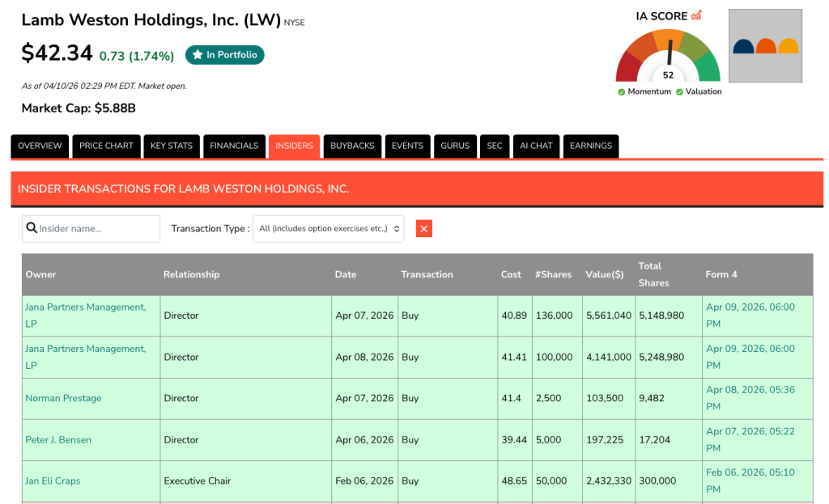Click the company logo thumbnail
The height and width of the screenshot is (504, 829).
click(x=765, y=45)
